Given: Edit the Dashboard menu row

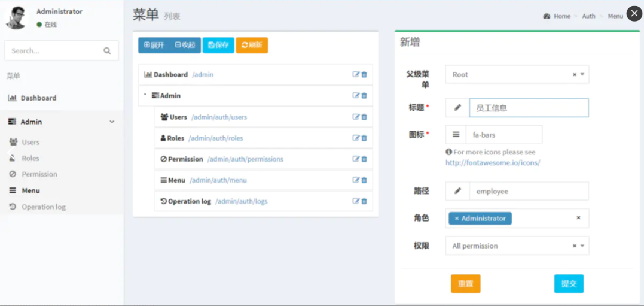Looking at the screenshot, I should pyautogui.click(x=356, y=74).
